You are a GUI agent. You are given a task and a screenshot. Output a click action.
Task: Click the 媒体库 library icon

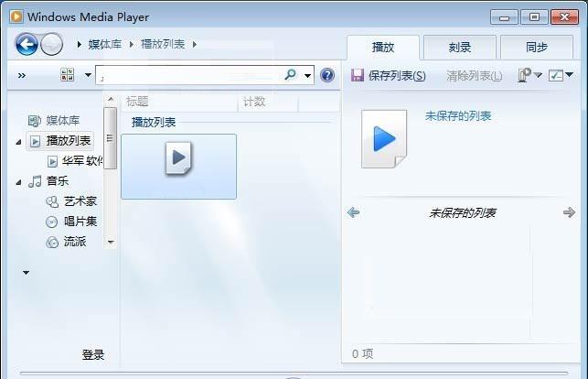click(x=35, y=121)
